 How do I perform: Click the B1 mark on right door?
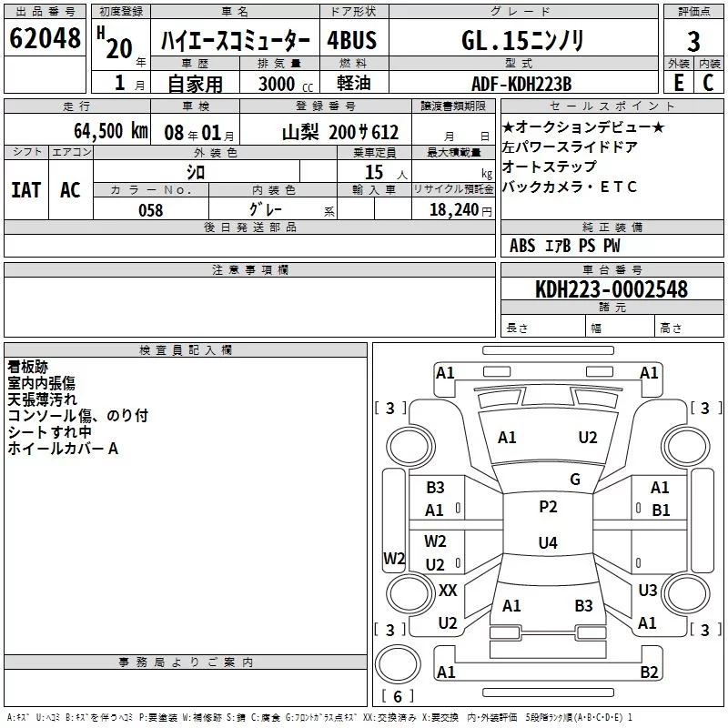click(660, 511)
